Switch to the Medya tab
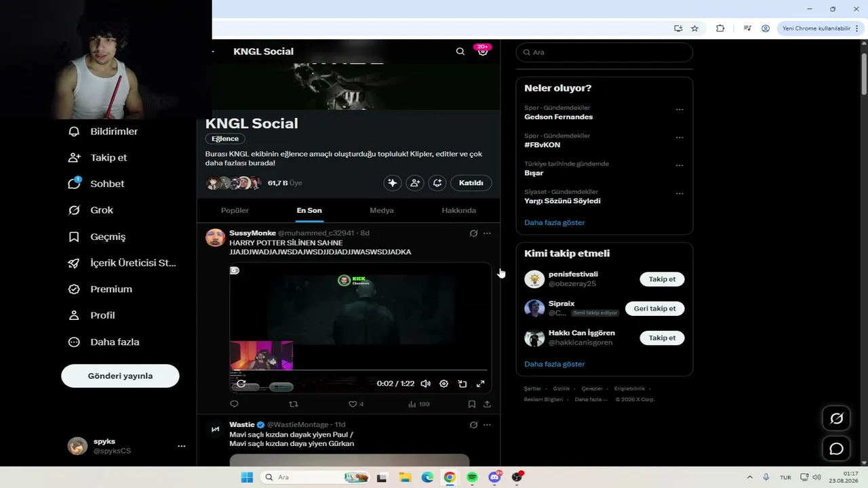Image resolution: width=868 pixels, height=488 pixels. (382, 210)
